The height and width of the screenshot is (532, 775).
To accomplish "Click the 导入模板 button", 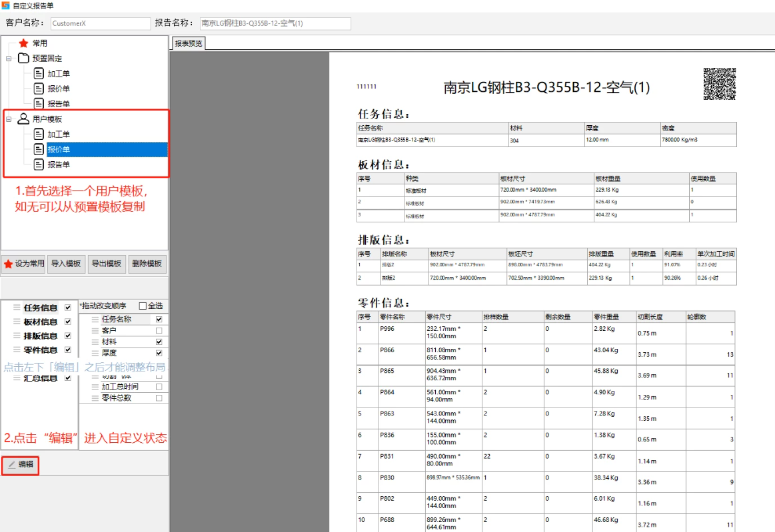I will [x=66, y=264].
